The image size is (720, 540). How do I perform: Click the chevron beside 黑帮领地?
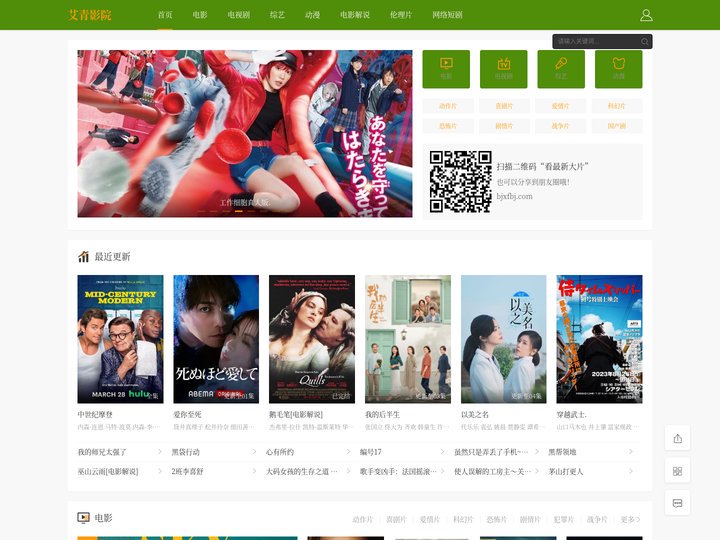(630, 452)
